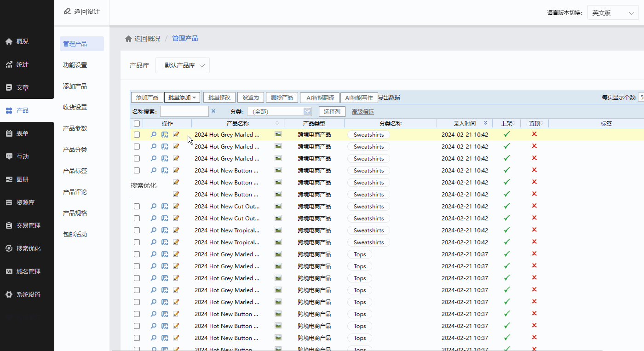Click the 系统设置 gear icon
644x351 pixels.
tap(9, 294)
